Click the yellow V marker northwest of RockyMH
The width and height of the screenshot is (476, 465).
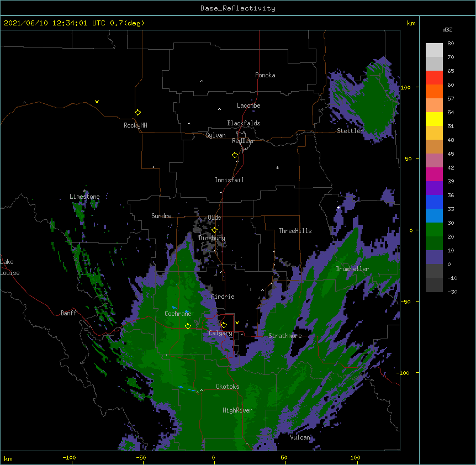pyautogui.click(x=97, y=102)
